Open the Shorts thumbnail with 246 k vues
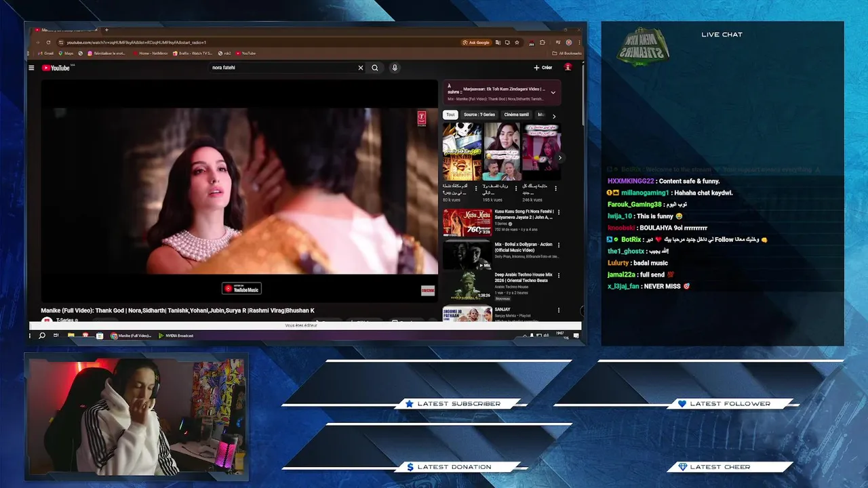This screenshot has width=868, height=488. [x=540, y=151]
